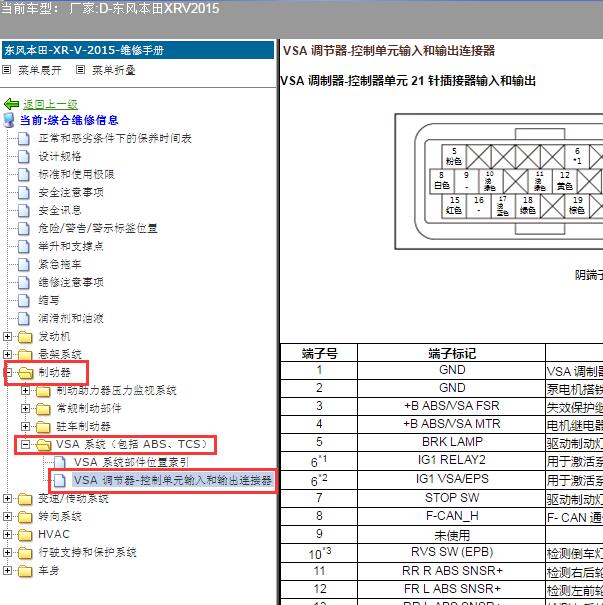Expand the HVAC tree node

[7, 534]
